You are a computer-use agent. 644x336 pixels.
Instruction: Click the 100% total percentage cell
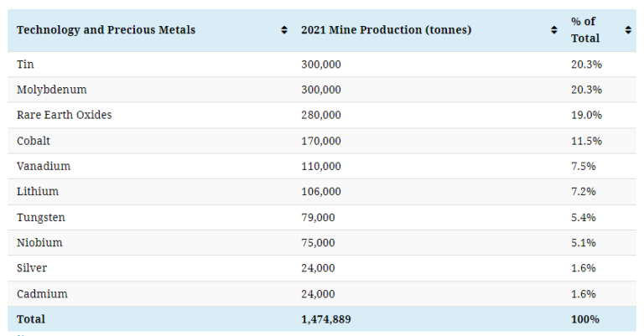coord(585,319)
